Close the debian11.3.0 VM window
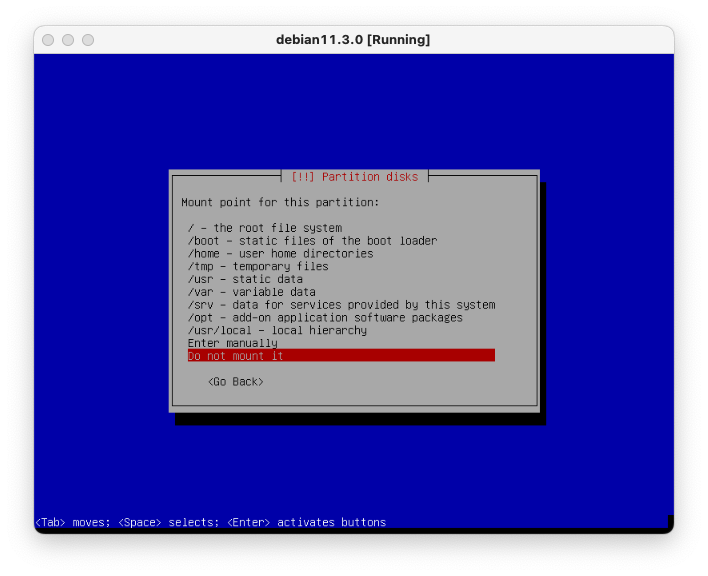This screenshot has width=708, height=576. [48, 40]
